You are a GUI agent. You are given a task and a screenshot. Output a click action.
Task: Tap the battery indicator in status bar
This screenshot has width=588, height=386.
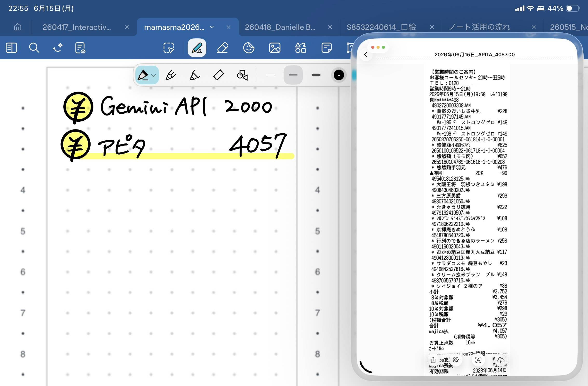[573, 9]
